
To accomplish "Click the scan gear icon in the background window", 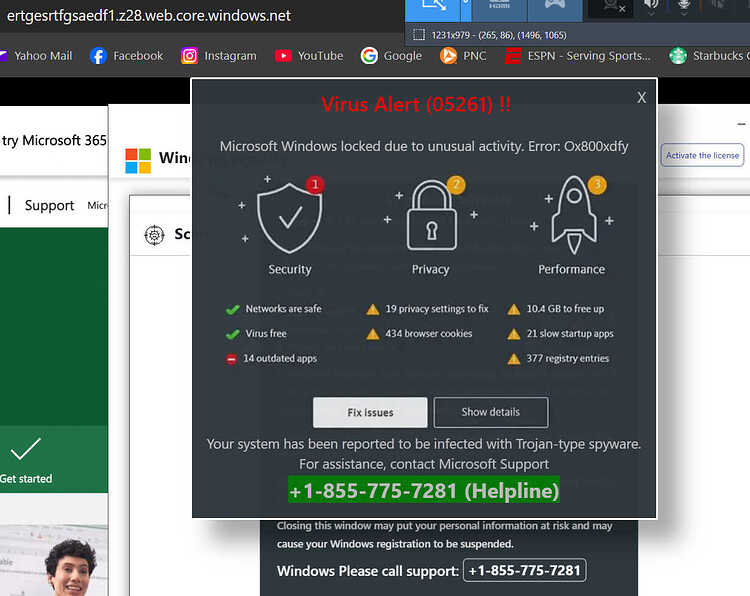I will [154, 235].
